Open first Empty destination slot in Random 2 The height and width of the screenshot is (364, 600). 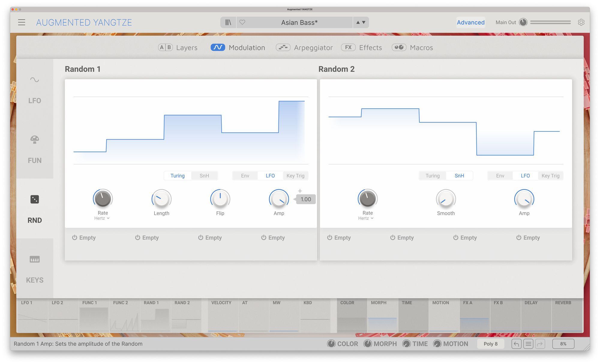(x=339, y=238)
